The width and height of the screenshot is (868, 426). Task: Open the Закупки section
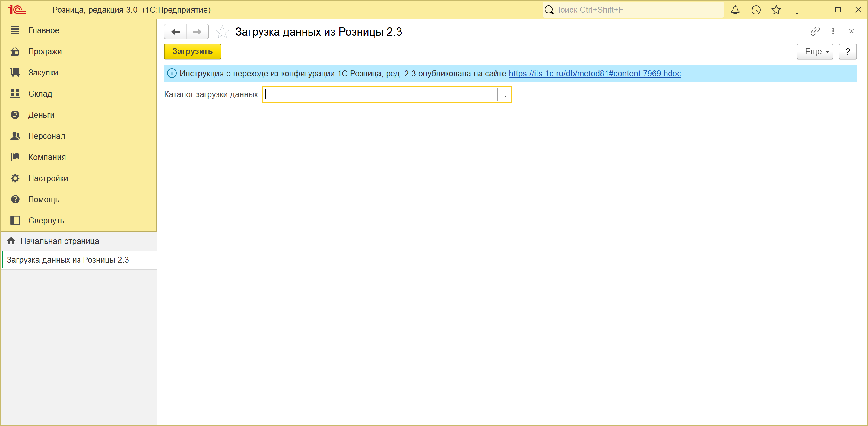point(78,72)
